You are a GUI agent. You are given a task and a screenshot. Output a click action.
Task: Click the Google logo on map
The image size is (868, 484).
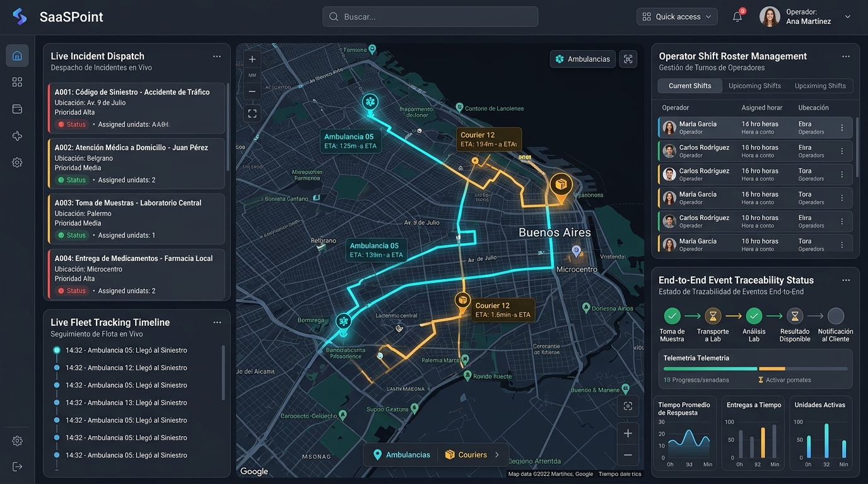(x=254, y=471)
